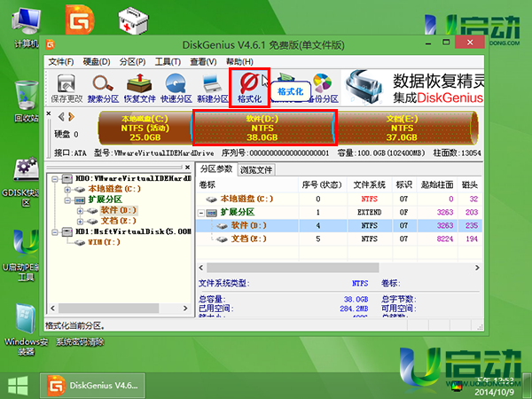
Task: Close the left tree panel
Action: click(x=188, y=168)
